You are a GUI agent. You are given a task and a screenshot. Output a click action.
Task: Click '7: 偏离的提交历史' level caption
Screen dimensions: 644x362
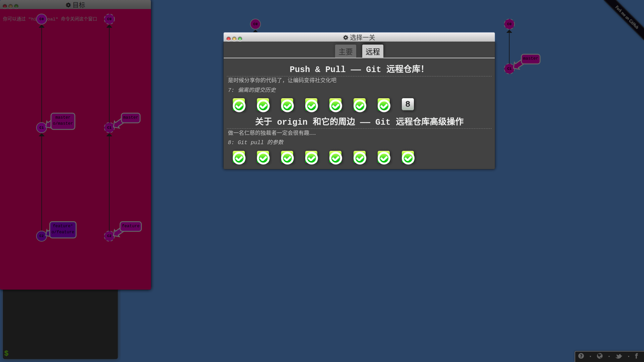pyautogui.click(x=252, y=90)
